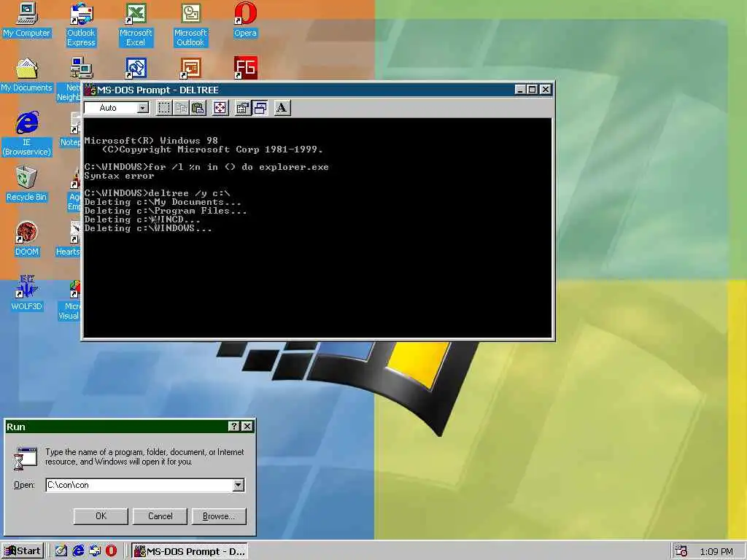Select the red FG desktop shortcut
The height and width of the screenshot is (560, 747).
[245, 68]
